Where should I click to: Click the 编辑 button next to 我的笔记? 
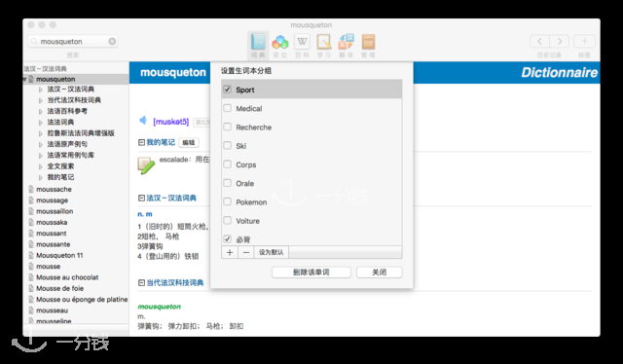189,143
